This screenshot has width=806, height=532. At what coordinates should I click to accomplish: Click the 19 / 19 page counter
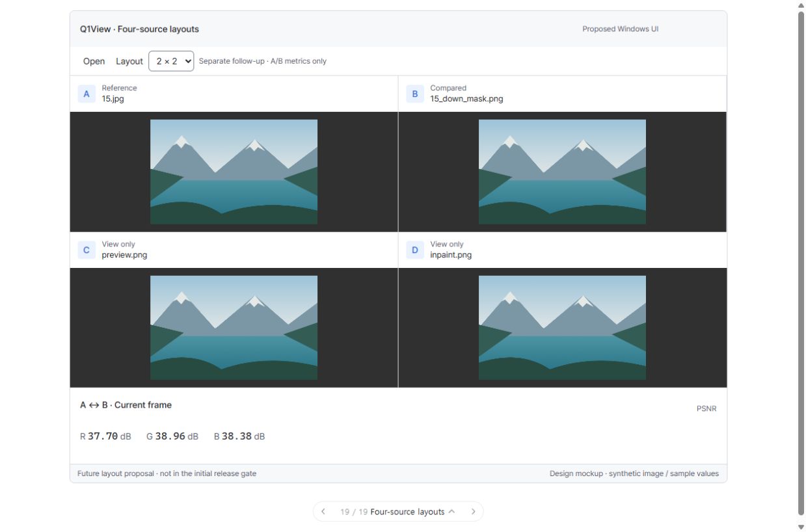point(354,512)
